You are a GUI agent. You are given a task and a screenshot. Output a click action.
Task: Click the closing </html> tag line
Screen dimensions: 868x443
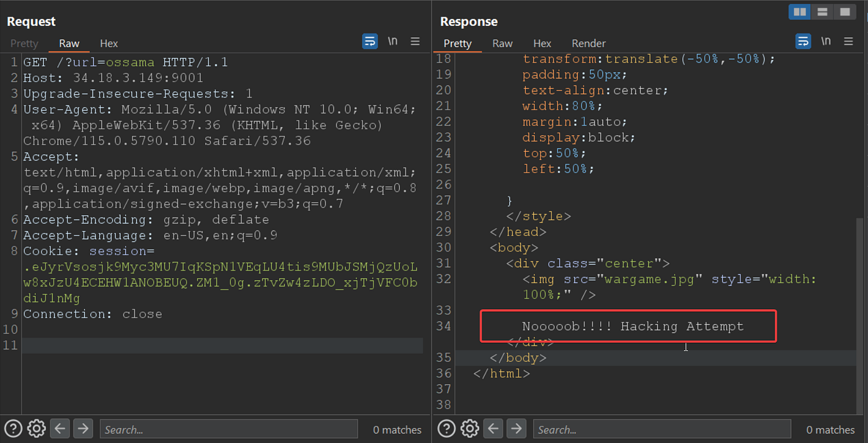pyautogui.click(x=502, y=374)
